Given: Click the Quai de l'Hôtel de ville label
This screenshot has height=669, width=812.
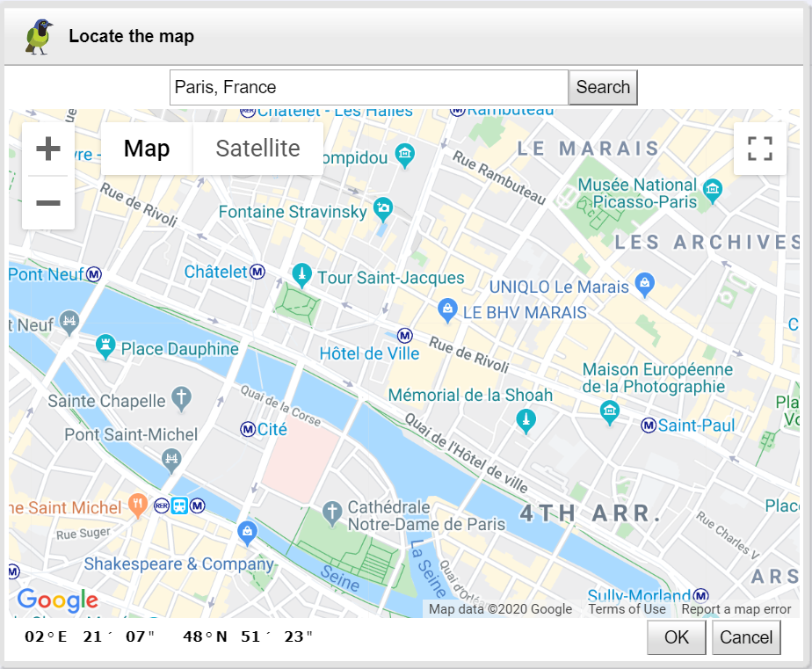Looking at the screenshot, I should pos(466,454).
